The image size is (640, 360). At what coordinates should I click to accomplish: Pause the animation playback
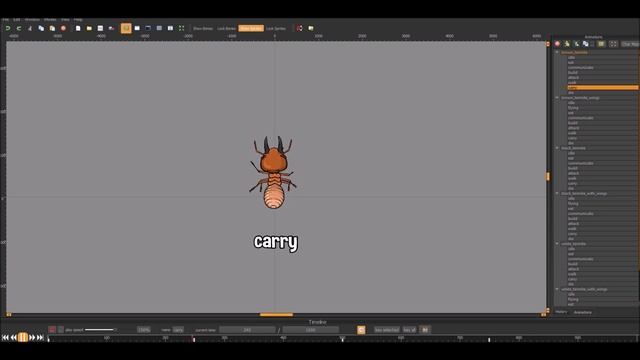(23, 337)
